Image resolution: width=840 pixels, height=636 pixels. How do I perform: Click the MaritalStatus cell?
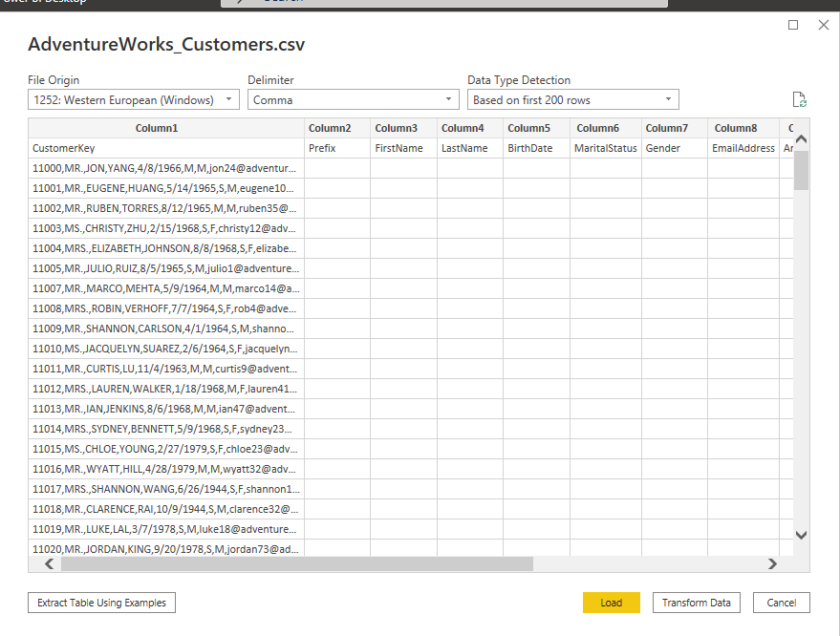point(605,148)
